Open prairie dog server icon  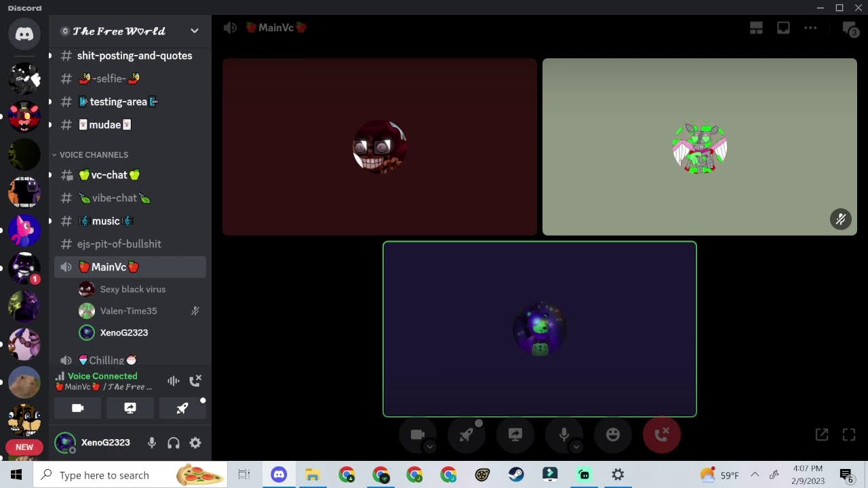point(24,382)
